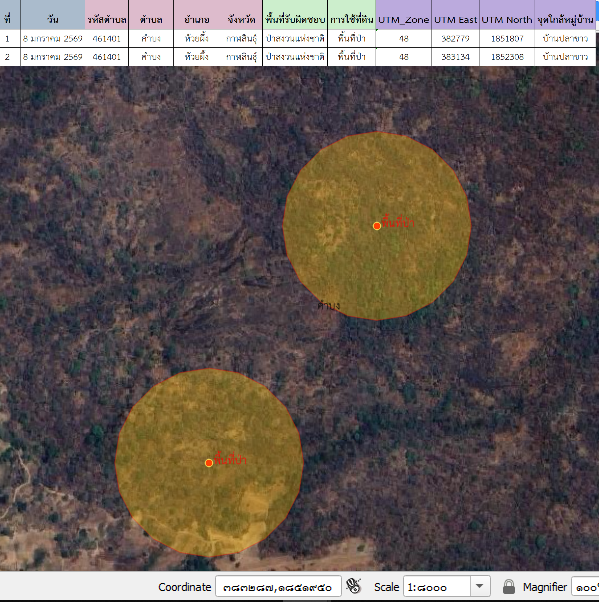Image resolution: width=602 pixels, height=602 pixels.
Task: Click the black place label below the upper circle
Action: [x=327, y=304]
